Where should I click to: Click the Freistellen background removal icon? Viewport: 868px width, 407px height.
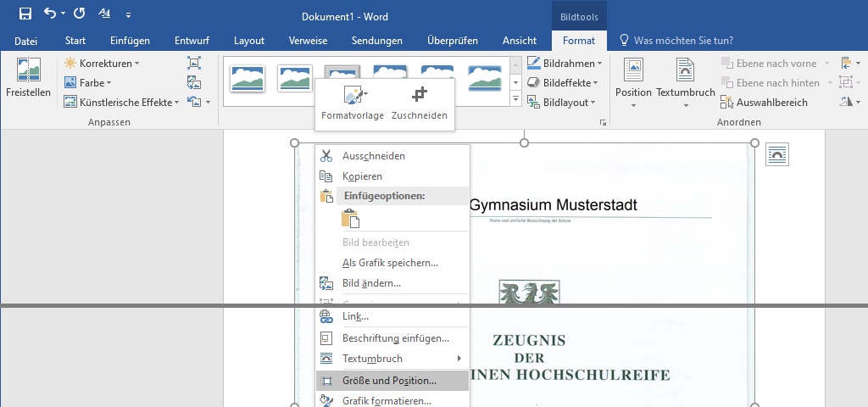pyautogui.click(x=28, y=76)
